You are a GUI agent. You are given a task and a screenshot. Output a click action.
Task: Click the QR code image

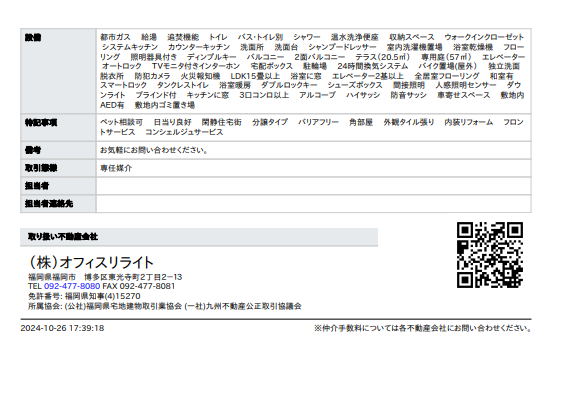point(490,255)
